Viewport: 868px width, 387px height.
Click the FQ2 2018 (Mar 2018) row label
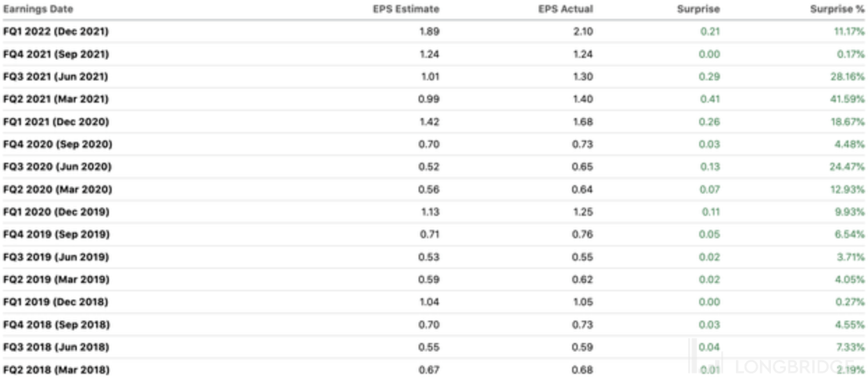56,370
